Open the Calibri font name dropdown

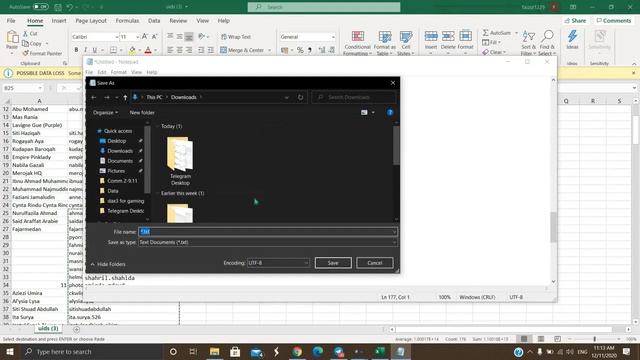pyautogui.click(x=116, y=37)
